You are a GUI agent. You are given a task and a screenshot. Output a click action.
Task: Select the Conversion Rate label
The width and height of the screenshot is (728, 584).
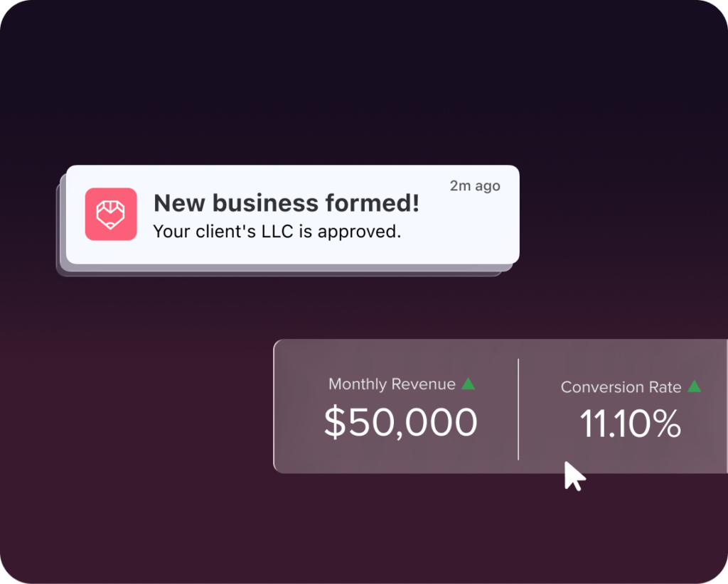[621, 387]
